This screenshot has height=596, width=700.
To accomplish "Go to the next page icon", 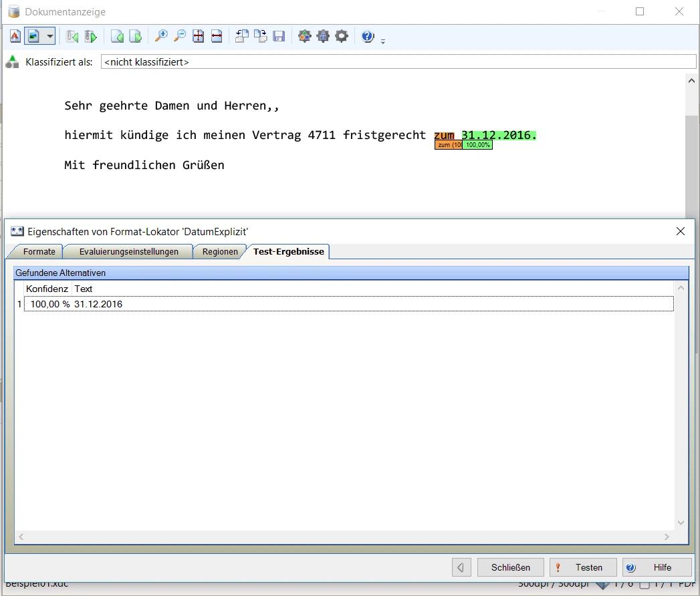I will click(135, 36).
